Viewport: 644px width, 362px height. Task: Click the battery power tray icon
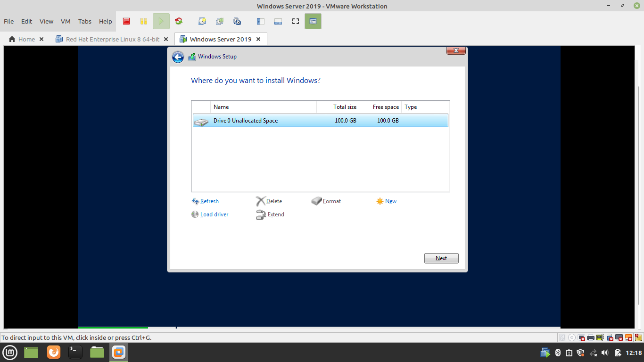tap(618, 353)
